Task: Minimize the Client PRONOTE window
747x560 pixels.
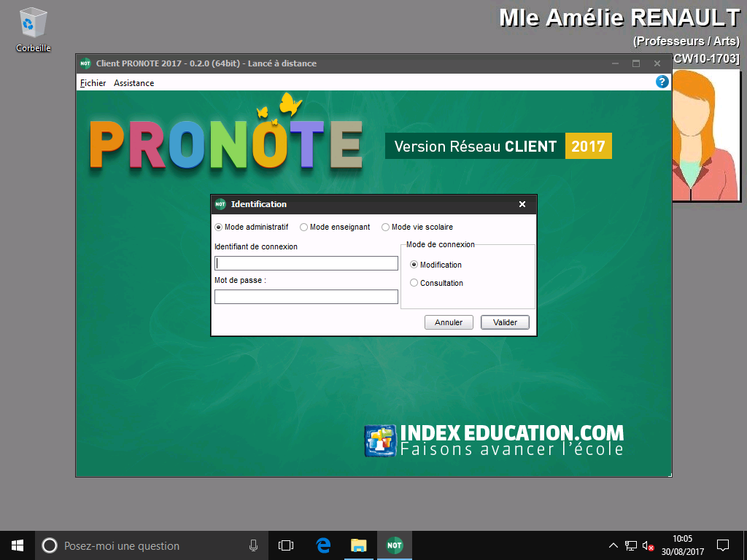Action: (x=615, y=63)
